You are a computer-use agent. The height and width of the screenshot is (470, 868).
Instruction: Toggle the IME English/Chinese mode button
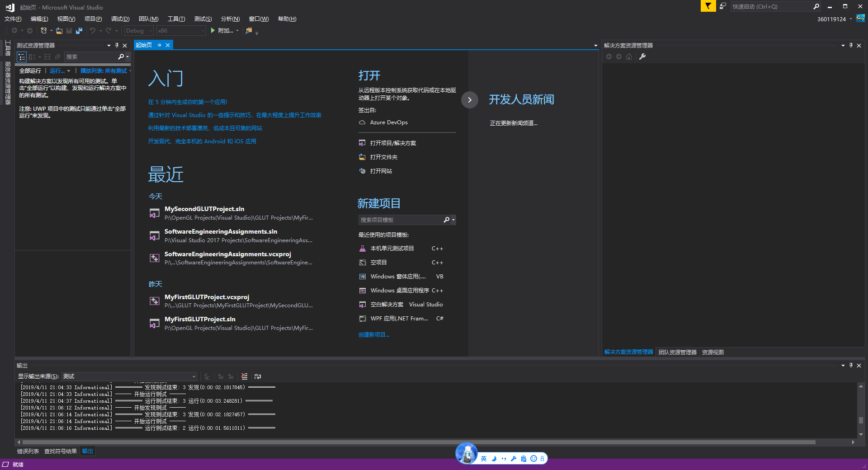coord(484,459)
